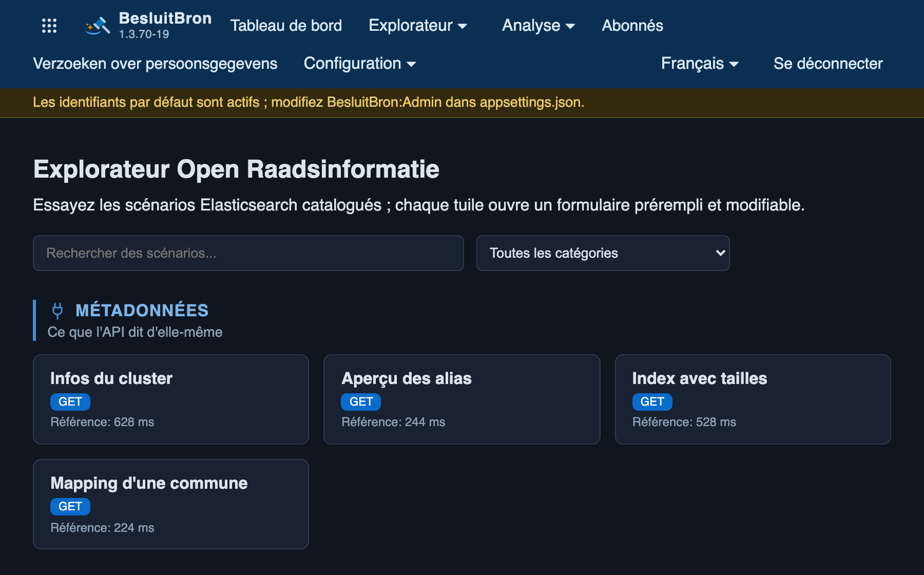This screenshot has height=575, width=924.
Task: Select the Mapping d'une commune tile
Action: coord(171,504)
